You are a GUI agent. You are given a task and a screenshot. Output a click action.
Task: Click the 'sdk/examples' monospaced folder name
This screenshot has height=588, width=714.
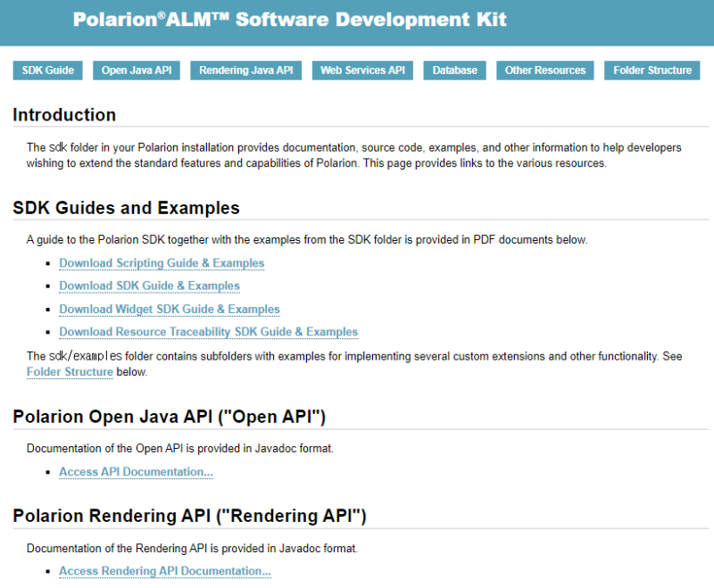(85, 356)
